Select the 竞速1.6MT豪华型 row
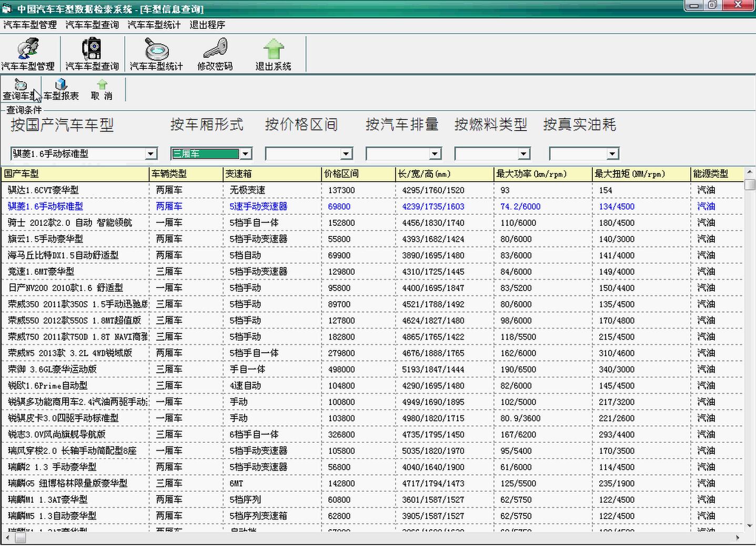This screenshot has height=546, width=756. (x=373, y=272)
